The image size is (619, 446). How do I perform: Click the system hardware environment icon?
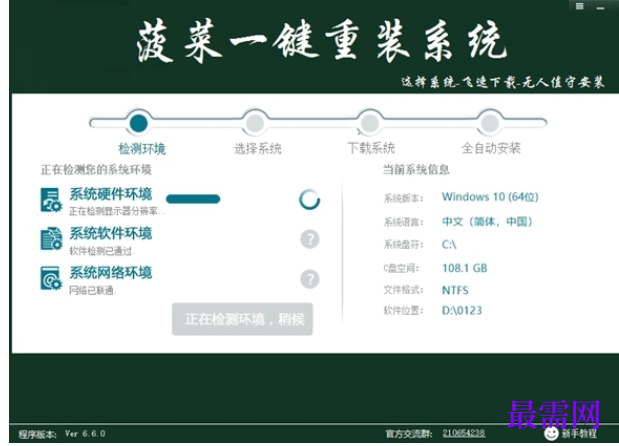click(x=51, y=200)
